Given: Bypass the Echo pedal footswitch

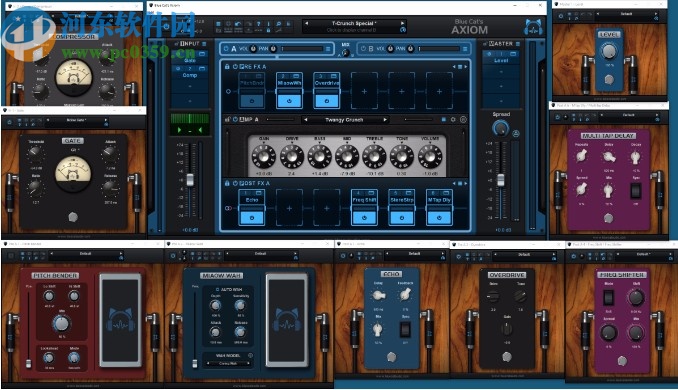Looking at the screenshot, I should point(252,217).
